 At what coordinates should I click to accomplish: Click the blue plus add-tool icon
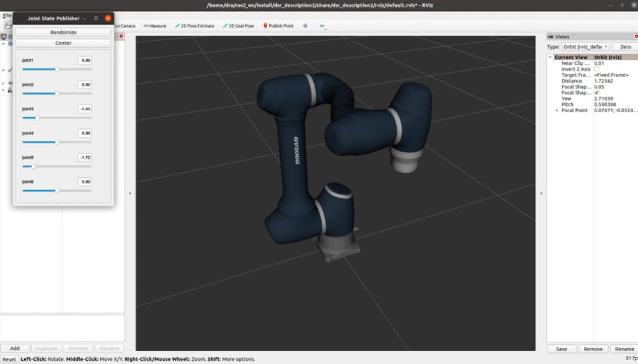[305, 26]
